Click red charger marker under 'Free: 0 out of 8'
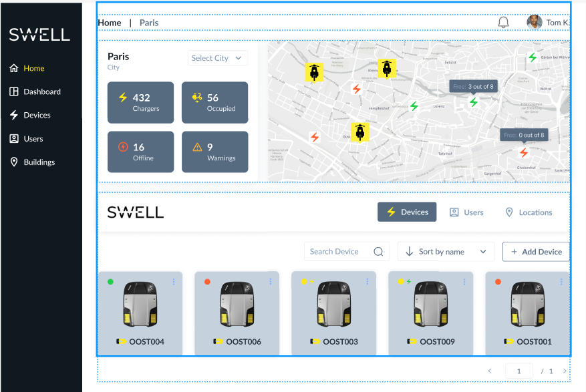This screenshot has height=392, width=586. (x=524, y=152)
